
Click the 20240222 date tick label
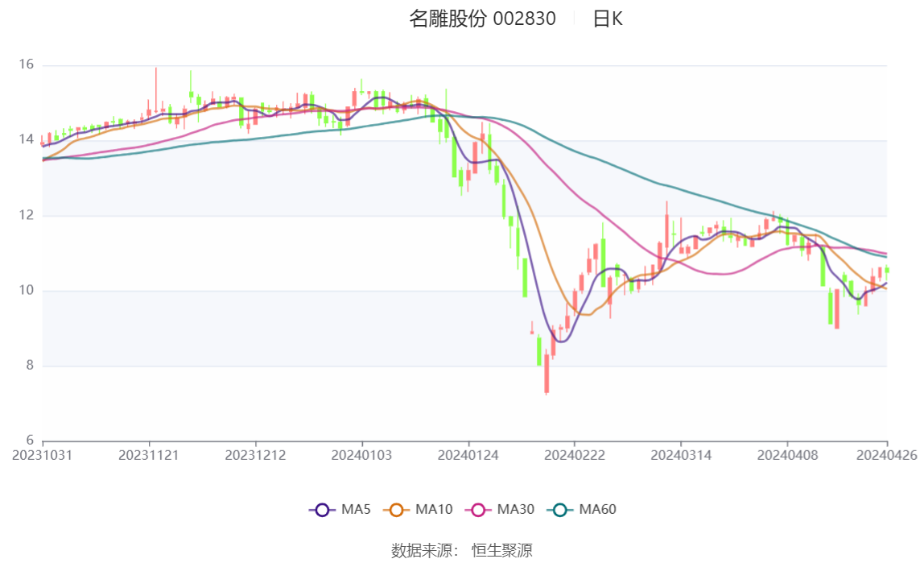pos(575,455)
